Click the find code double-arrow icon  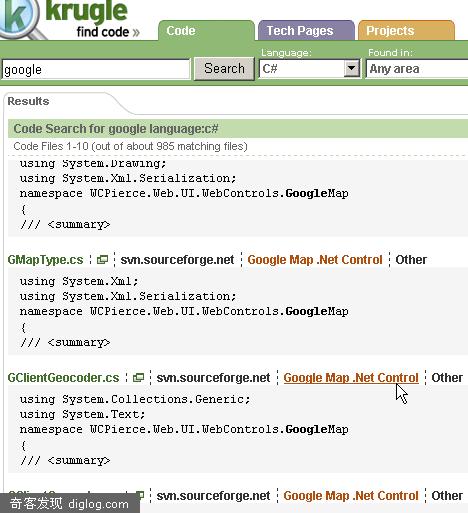(x=136, y=32)
